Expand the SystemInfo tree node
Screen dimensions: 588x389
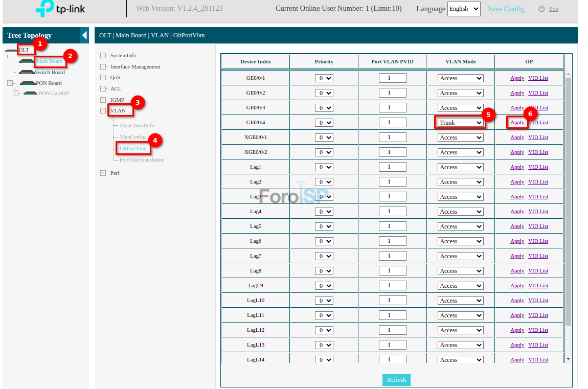[103, 56]
